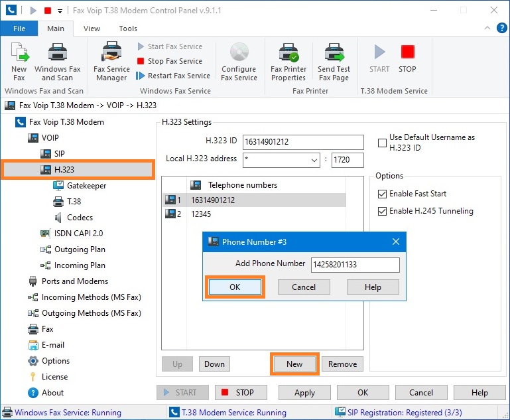Click the port field showing 1720
Viewport: 510px width, 420px height.
tap(348, 160)
